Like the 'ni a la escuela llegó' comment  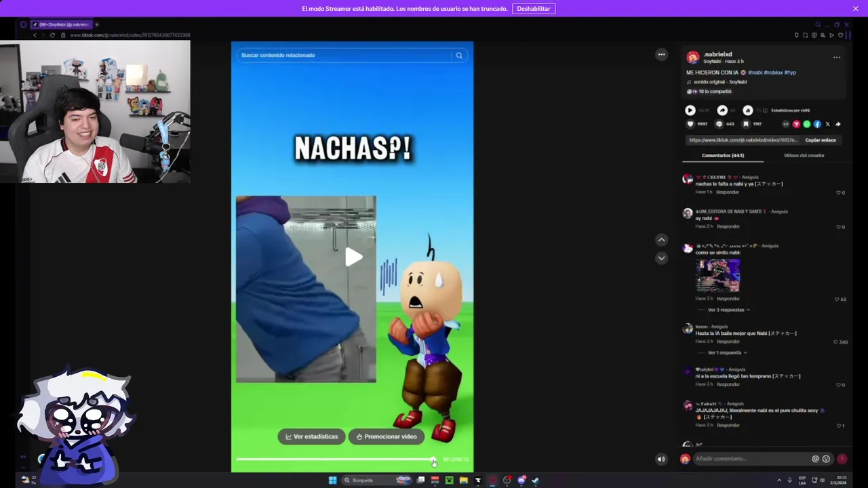pyautogui.click(x=838, y=385)
